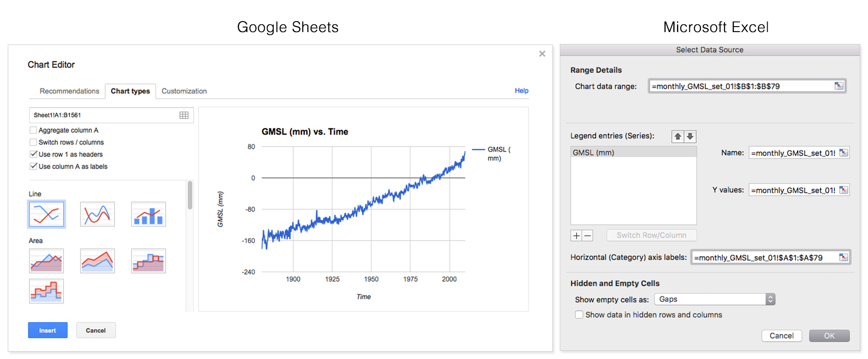Open the Show empty cells as dropdown
This screenshot has width=868, height=359.
(x=715, y=299)
